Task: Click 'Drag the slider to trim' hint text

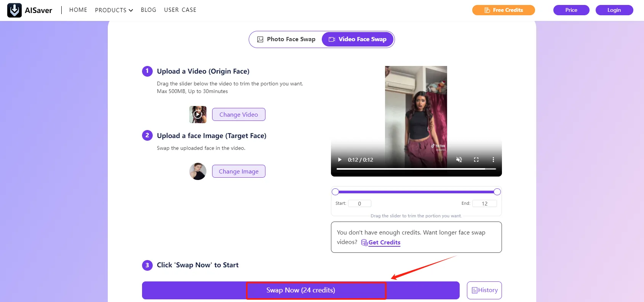Action: tap(416, 216)
